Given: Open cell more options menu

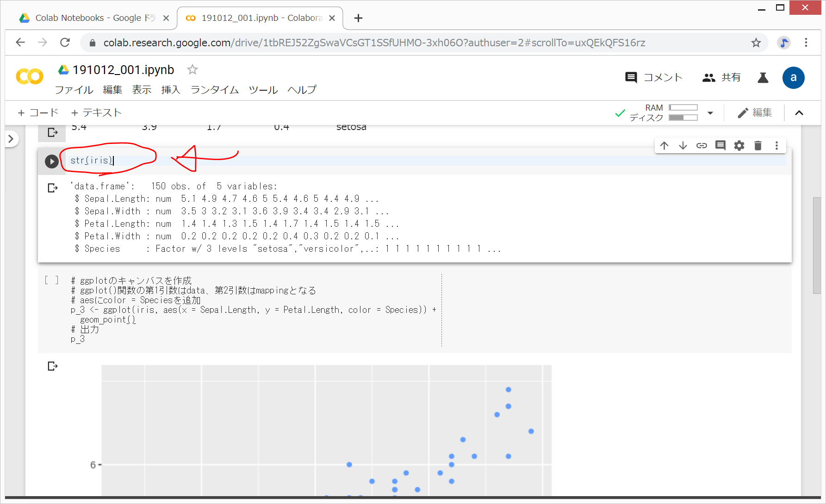Looking at the screenshot, I should 776,146.
